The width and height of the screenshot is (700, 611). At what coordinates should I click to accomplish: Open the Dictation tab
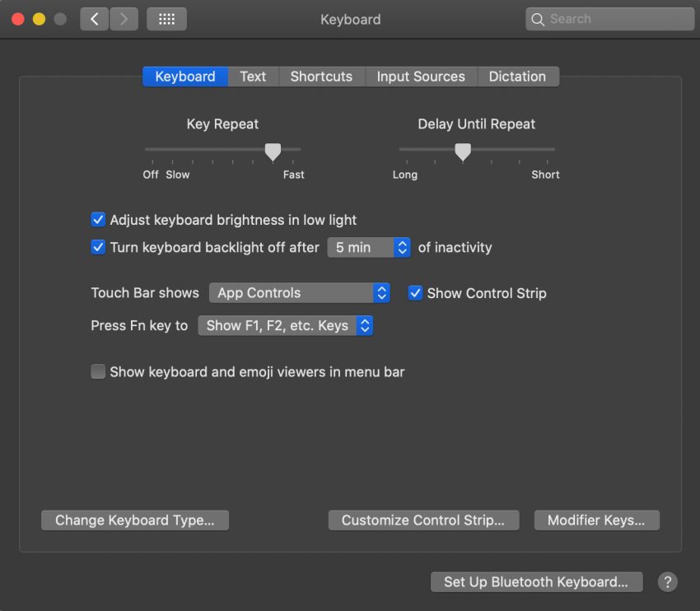coord(518,76)
